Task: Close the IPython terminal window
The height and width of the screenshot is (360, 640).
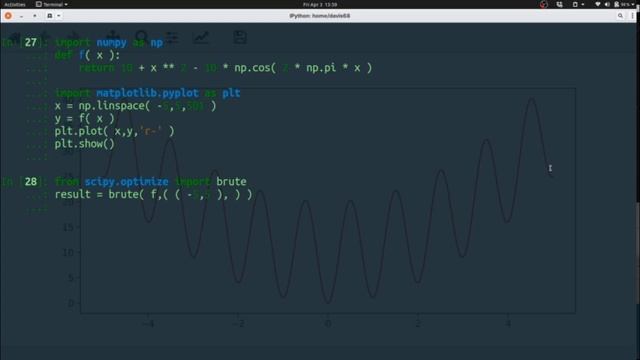Action: [x=8, y=16]
